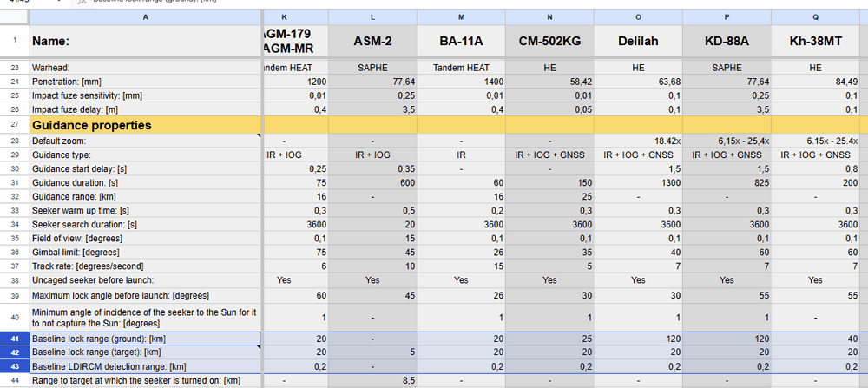The width and height of the screenshot is (868, 388).
Task: Click CM-502KG guidance type 'IR + IOG + GNSS'
Action: [x=549, y=155]
